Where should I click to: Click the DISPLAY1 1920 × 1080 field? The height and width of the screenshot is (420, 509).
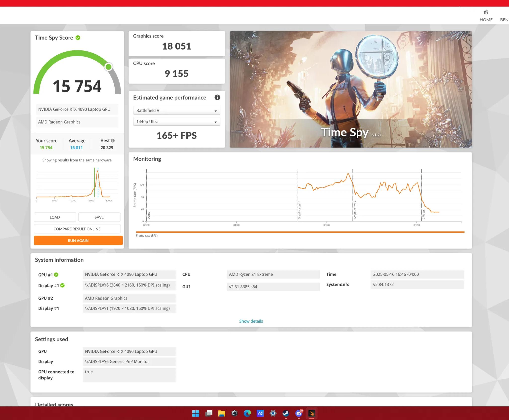pos(129,308)
